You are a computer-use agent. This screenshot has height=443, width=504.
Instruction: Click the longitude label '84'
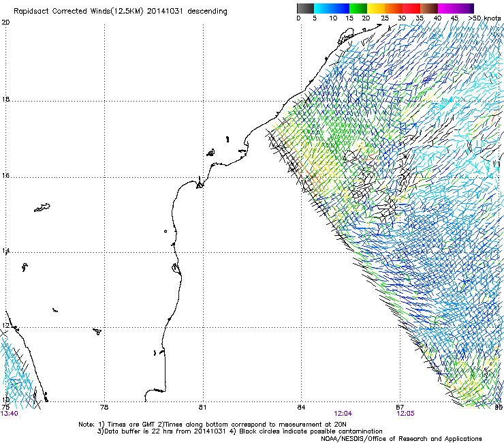tap(301, 407)
